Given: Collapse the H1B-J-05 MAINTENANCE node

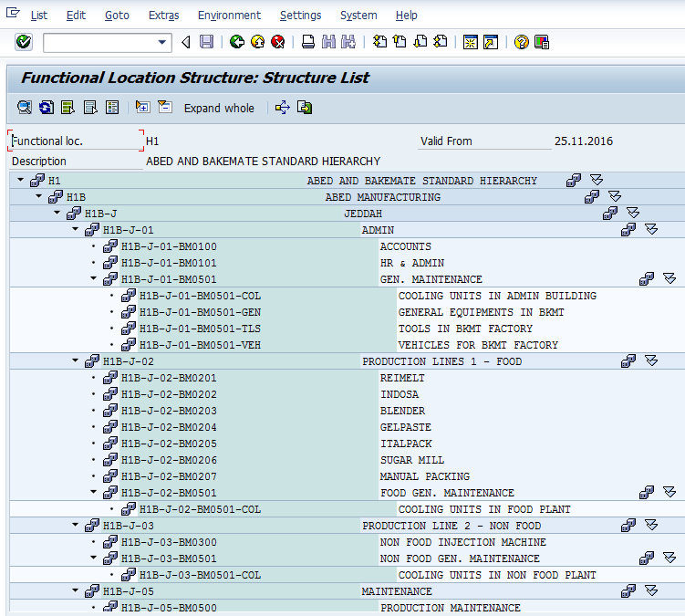Looking at the screenshot, I should point(75,590).
